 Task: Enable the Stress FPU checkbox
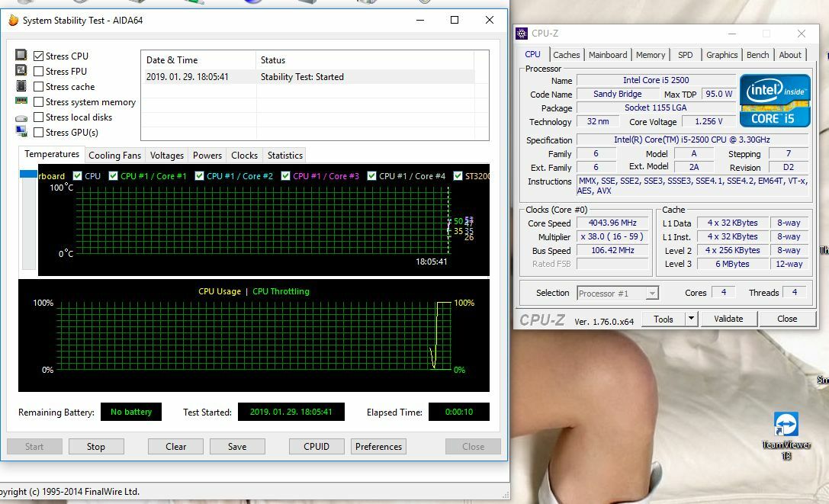pos(38,72)
